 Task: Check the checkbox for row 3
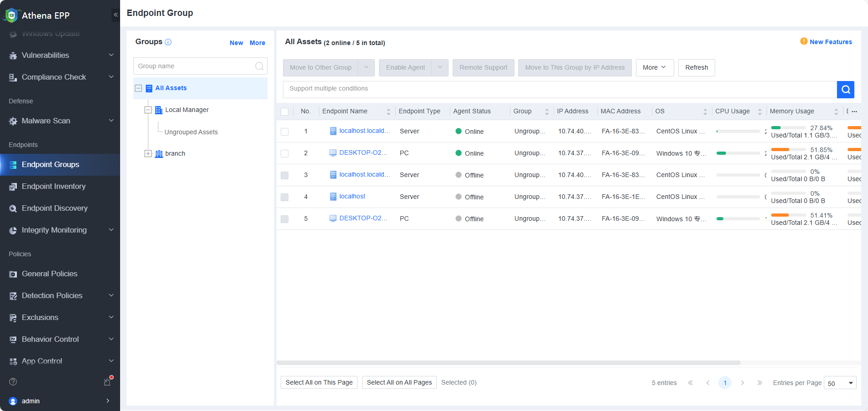tap(285, 175)
